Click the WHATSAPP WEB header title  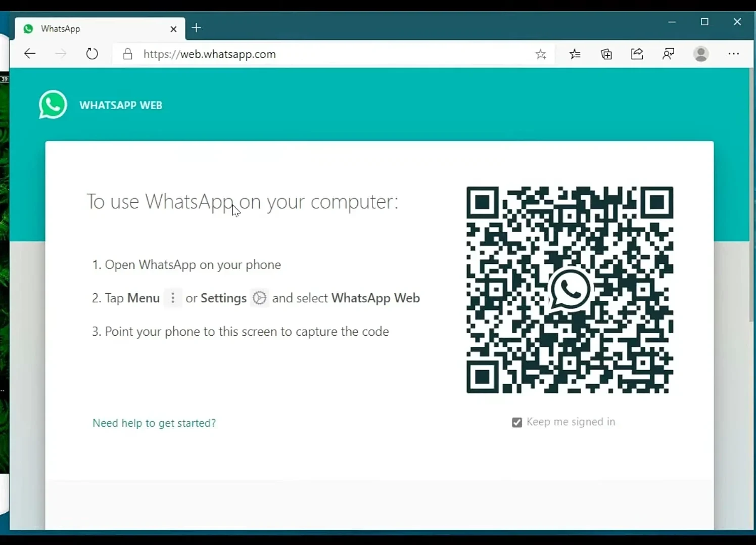point(121,105)
